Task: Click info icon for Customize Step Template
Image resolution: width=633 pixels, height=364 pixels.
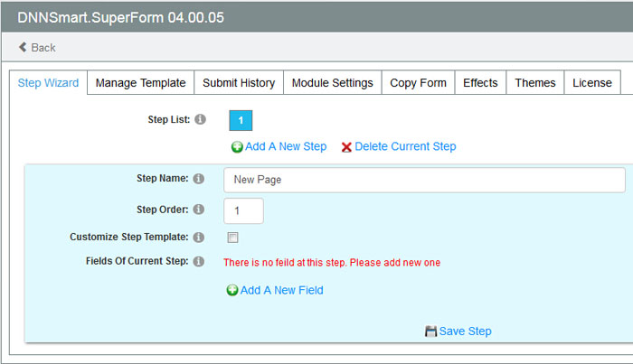Action: click(199, 238)
